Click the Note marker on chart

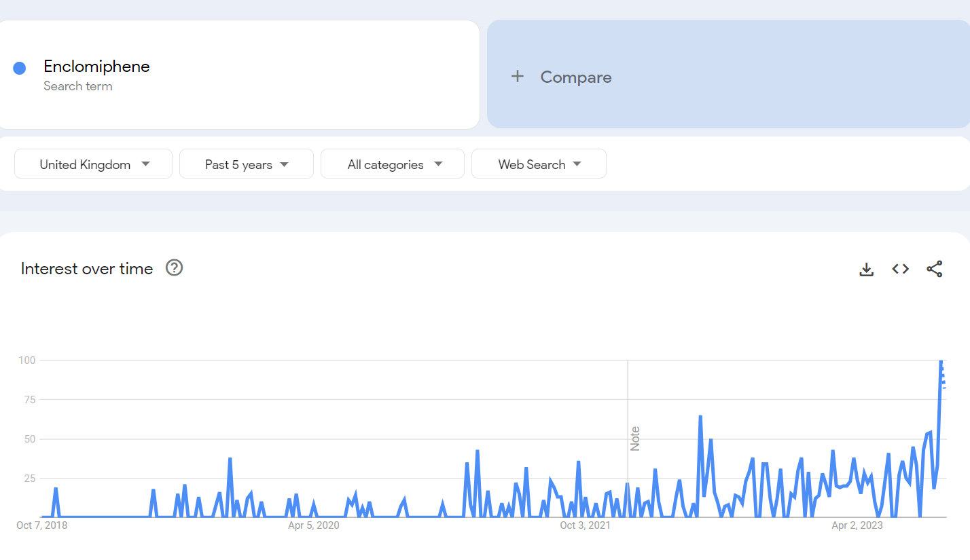tap(635, 438)
